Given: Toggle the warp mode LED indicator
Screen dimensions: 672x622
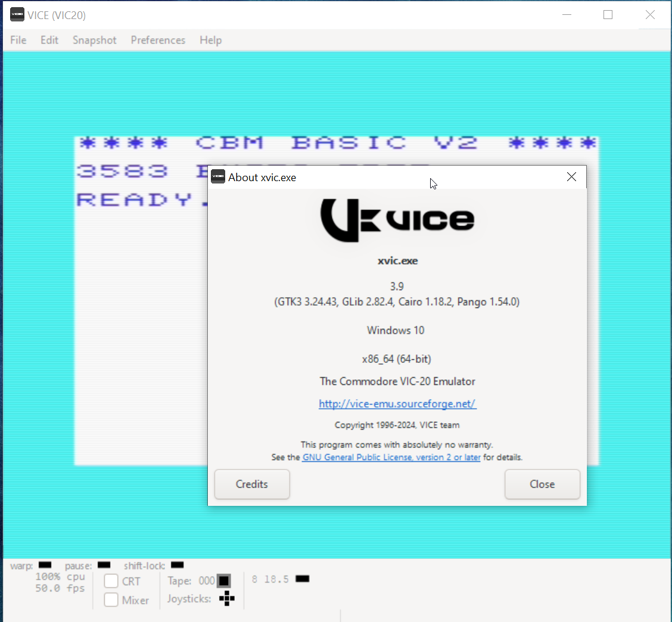Looking at the screenshot, I should point(45,565).
